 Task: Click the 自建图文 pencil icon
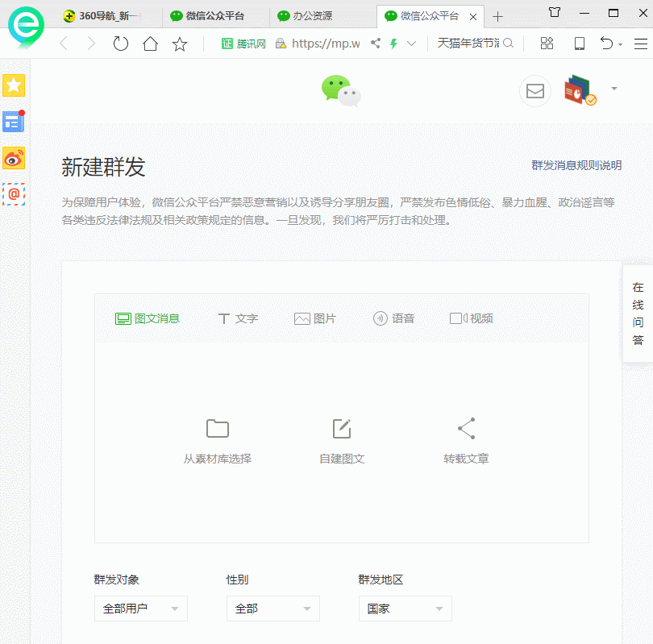pyautogui.click(x=341, y=429)
